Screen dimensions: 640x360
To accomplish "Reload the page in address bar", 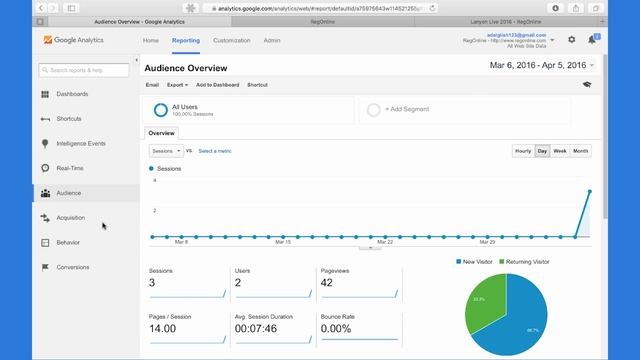I will (432, 8).
